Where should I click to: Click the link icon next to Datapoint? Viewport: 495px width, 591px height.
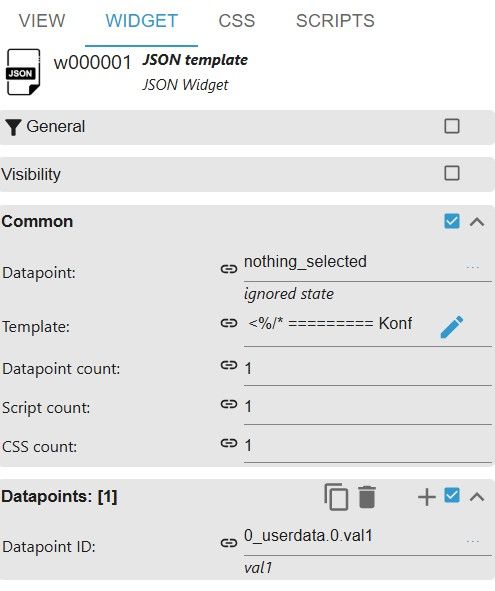[x=229, y=269]
